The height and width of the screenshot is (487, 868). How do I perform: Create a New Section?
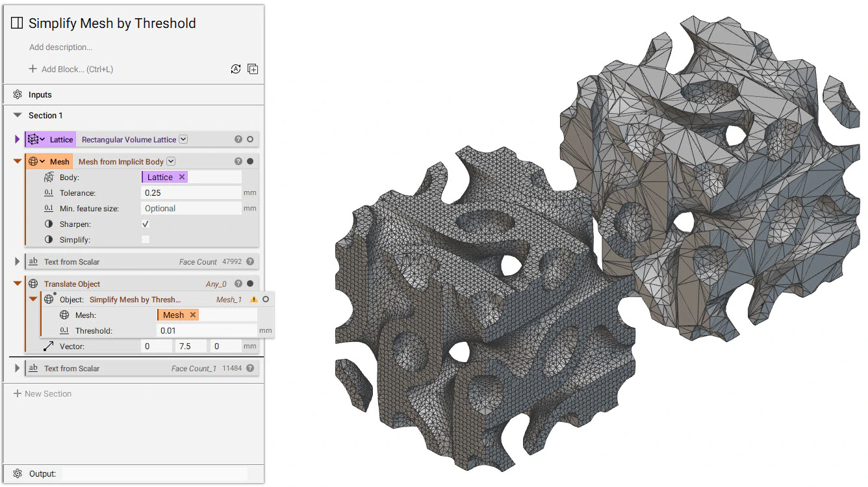tap(43, 393)
